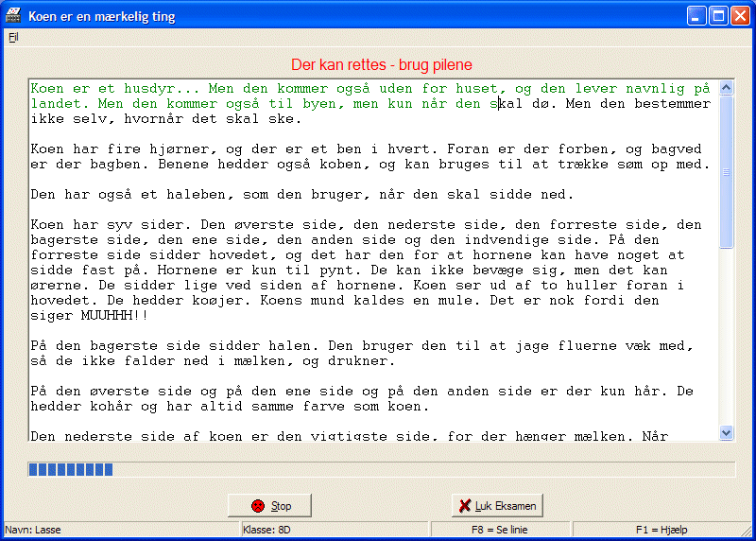Click the red heading 'Der kan rettes - brug pilene'
Image resolution: width=756 pixels, height=541 pixels.
[381, 64]
